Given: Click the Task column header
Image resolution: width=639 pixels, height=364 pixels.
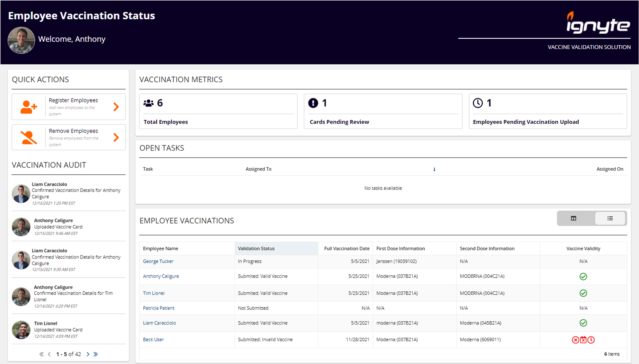Looking at the screenshot, I should [148, 169].
